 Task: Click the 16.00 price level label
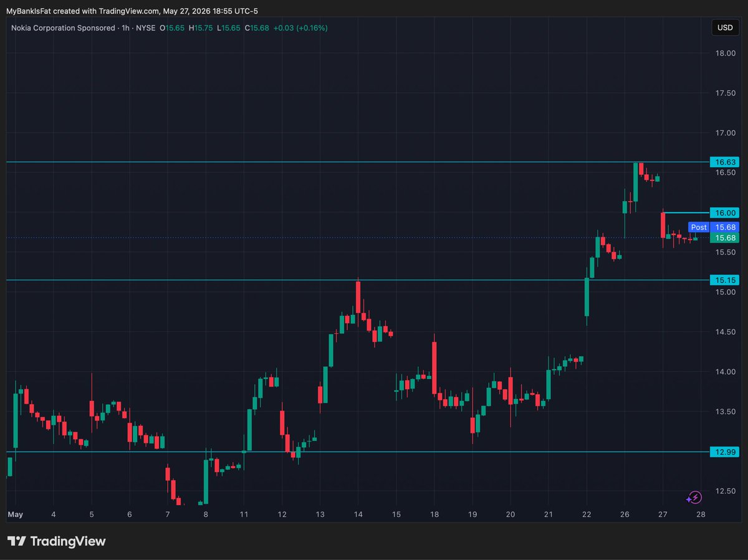[725, 213]
